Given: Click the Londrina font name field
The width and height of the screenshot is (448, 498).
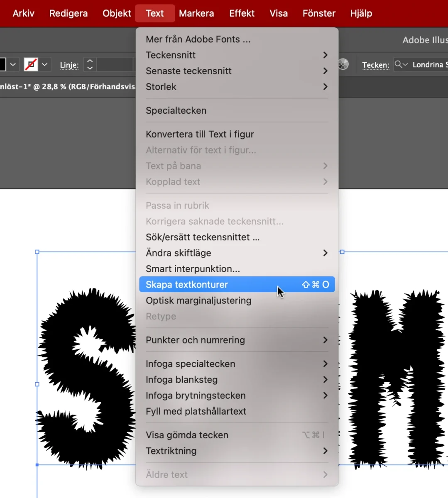Looking at the screenshot, I should coord(430,64).
